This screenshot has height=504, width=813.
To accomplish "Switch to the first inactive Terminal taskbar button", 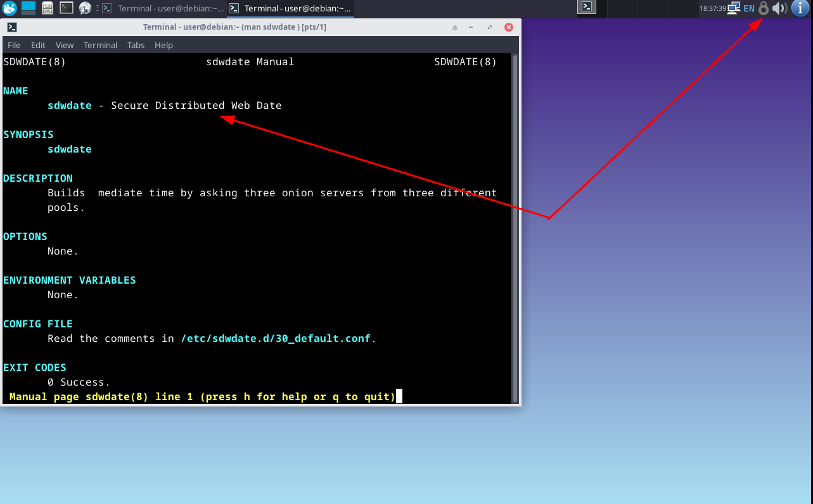I will [163, 8].
